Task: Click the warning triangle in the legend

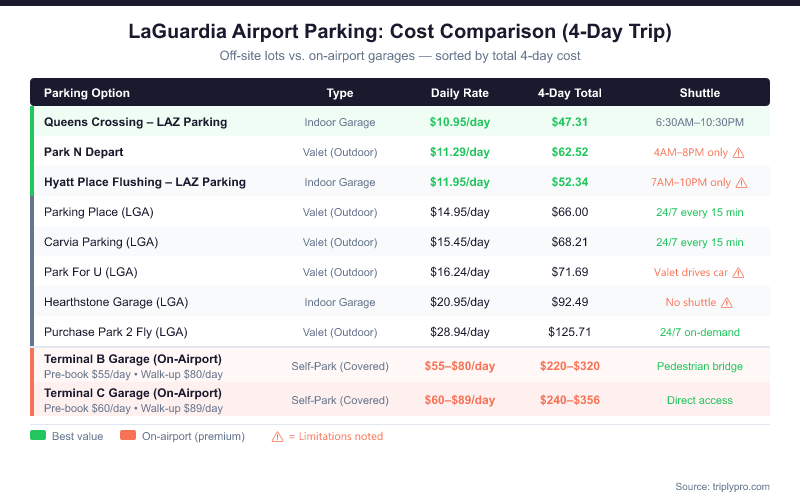Action: click(x=278, y=436)
